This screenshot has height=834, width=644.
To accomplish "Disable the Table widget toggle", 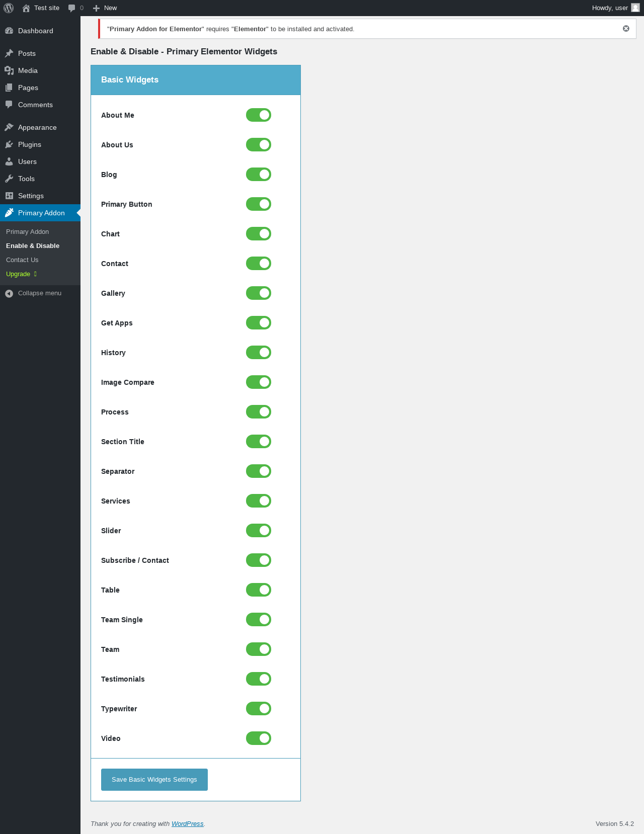I will click(x=259, y=590).
